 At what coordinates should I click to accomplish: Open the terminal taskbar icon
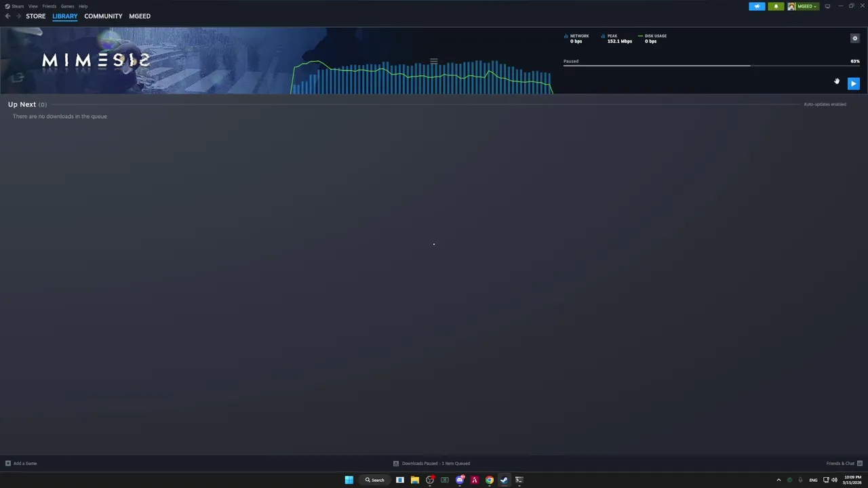coord(519,480)
